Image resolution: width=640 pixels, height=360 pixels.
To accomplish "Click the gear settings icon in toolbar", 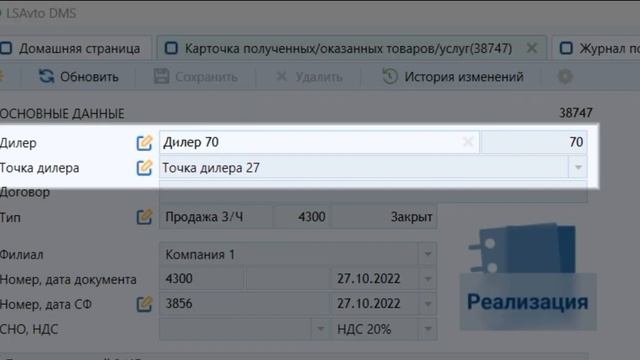I will coord(565,76).
